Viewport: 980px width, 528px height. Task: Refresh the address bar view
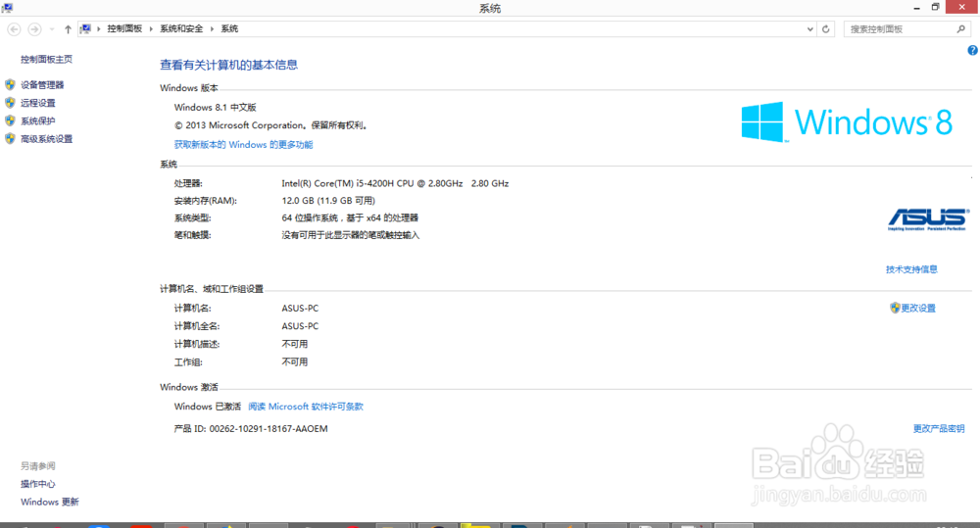[825, 29]
